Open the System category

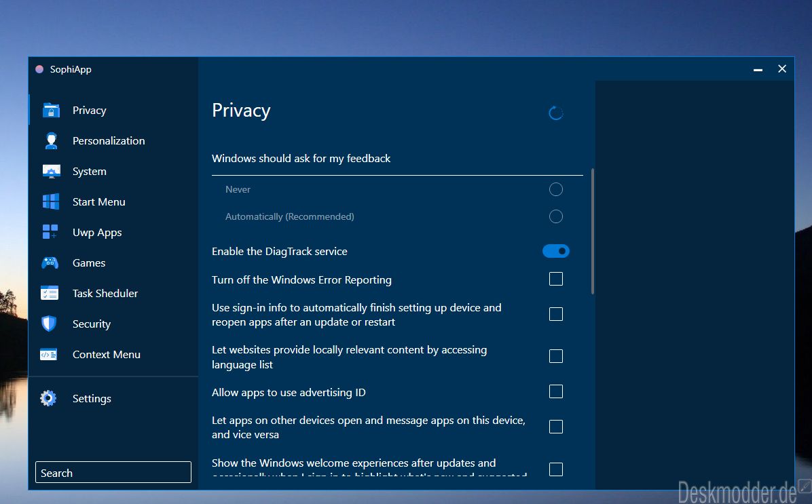coord(89,171)
